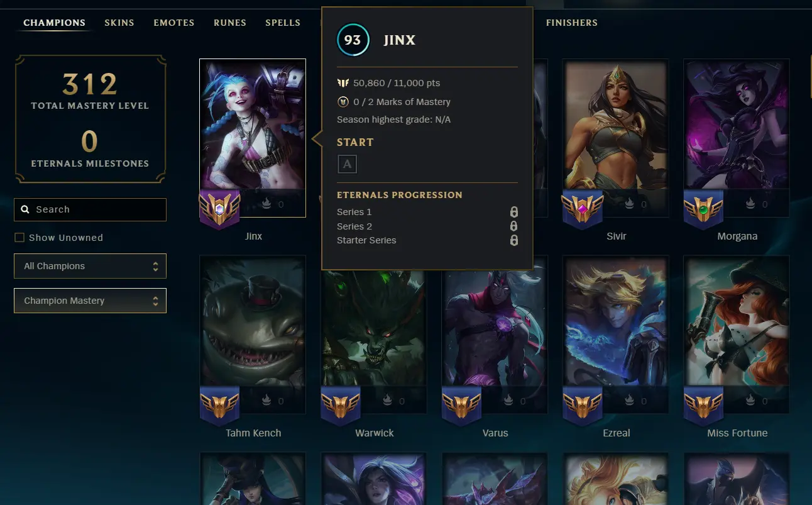812x505 pixels.
Task: Click the Marks of Mastery icon
Action: pos(343,101)
